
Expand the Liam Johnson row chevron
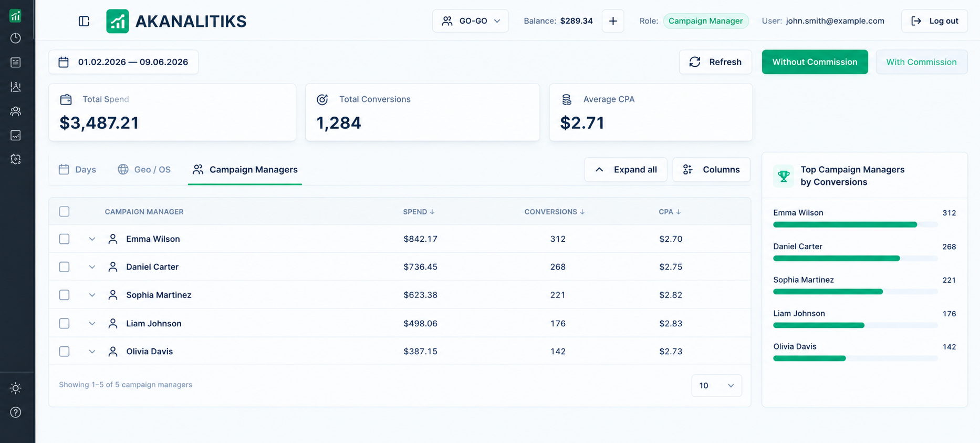coord(92,324)
